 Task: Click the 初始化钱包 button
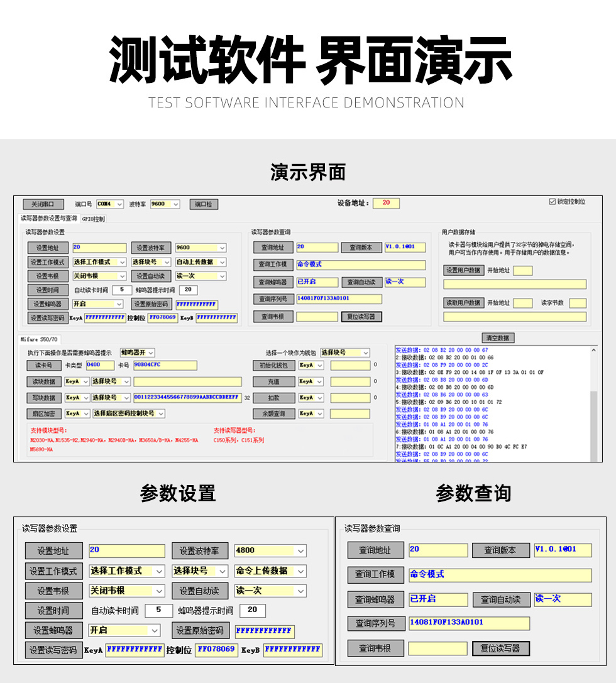273,366
